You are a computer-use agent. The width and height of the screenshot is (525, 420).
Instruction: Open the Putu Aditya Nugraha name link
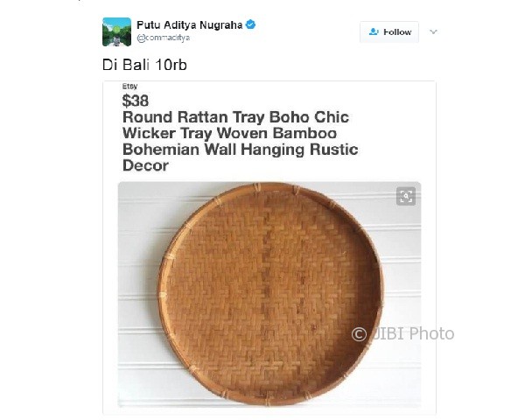pyautogui.click(x=190, y=24)
